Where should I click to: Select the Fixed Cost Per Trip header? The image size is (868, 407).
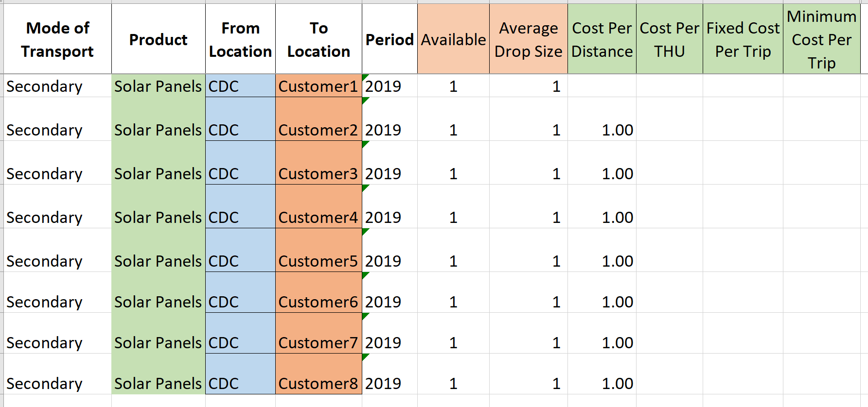[x=743, y=39]
